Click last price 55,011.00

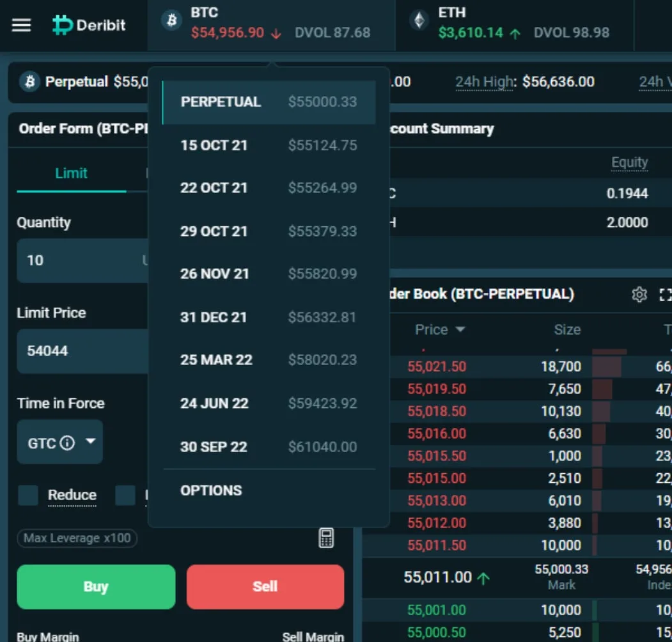click(437, 577)
